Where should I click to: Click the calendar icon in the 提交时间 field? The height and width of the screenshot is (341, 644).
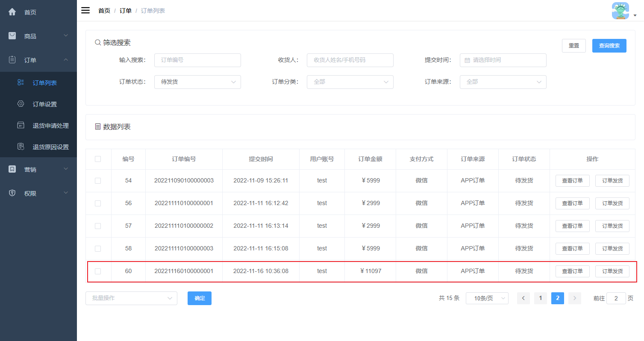[467, 60]
